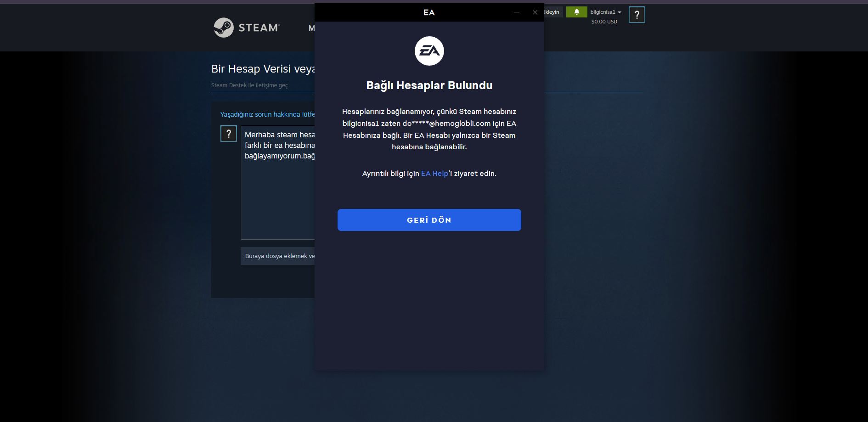Minimize the EA window

517,12
